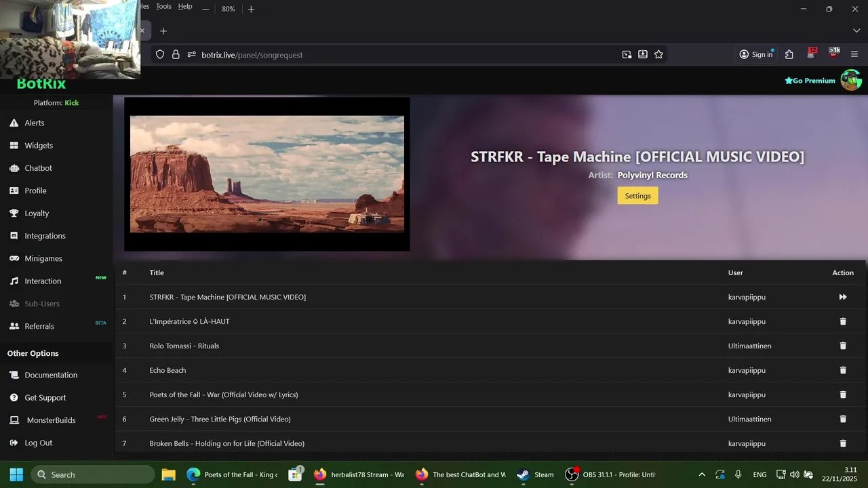Sign in to Firefox account
The height and width of the screenshot is (488, 868).
[x=756, y=55]
